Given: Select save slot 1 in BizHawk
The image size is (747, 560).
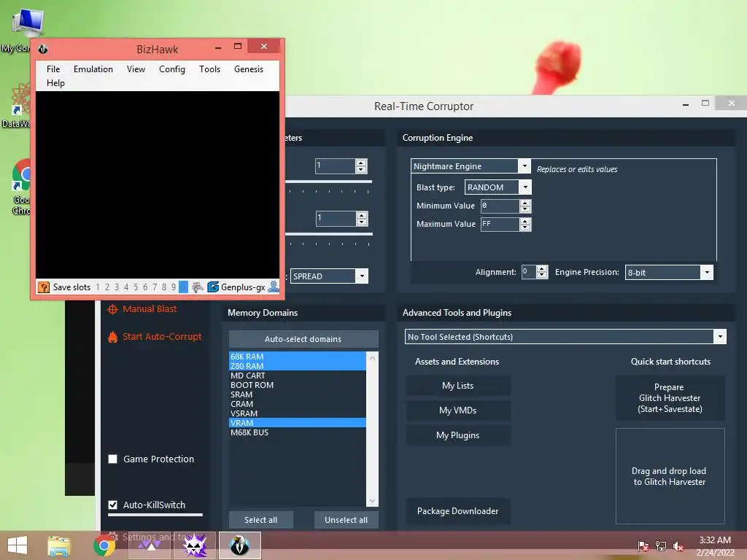Looking at the screenshot, I should (x=98, y=287).
